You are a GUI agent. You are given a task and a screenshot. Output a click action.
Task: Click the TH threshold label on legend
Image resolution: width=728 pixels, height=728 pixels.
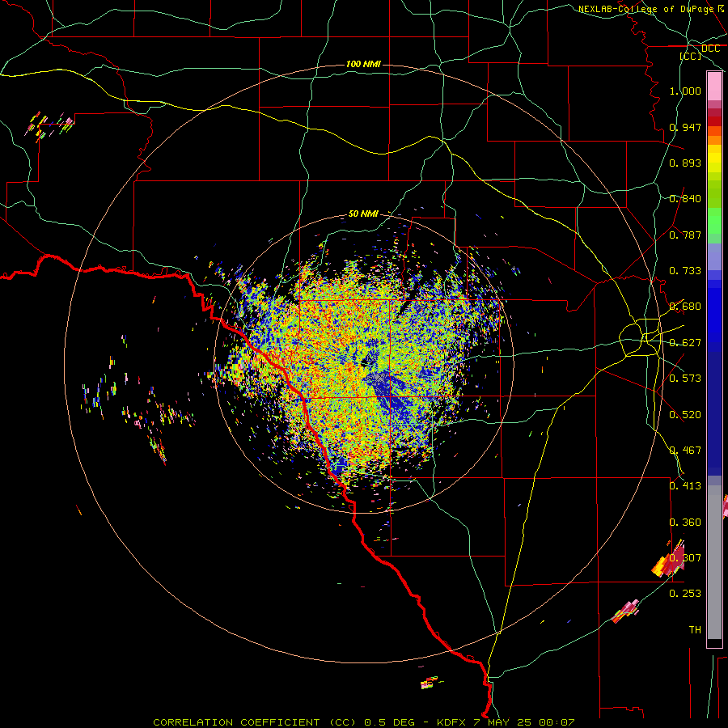695,630
